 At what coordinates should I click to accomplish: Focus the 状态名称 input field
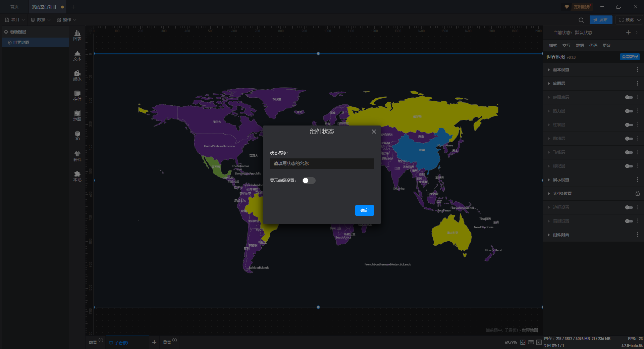pyautogui.click(x=322, y=164)
